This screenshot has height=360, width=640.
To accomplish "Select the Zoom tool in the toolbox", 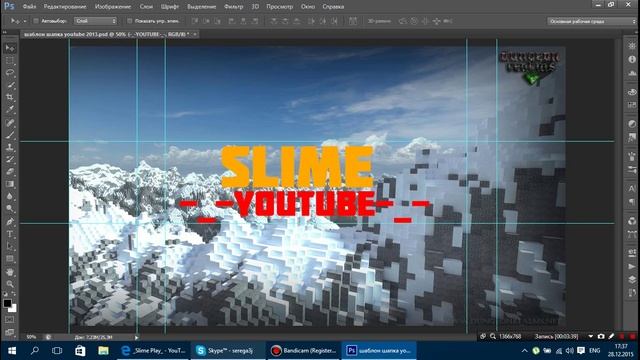I will (10, 284).
